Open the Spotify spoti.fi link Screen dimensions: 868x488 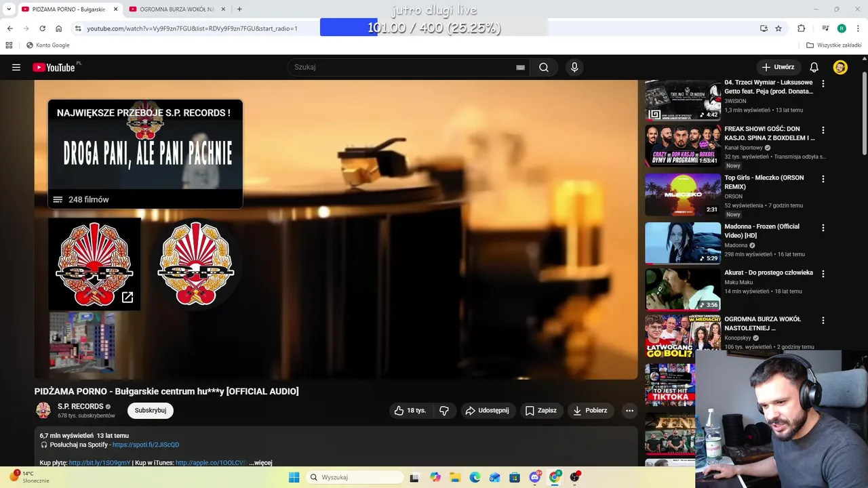coord(146,445)
